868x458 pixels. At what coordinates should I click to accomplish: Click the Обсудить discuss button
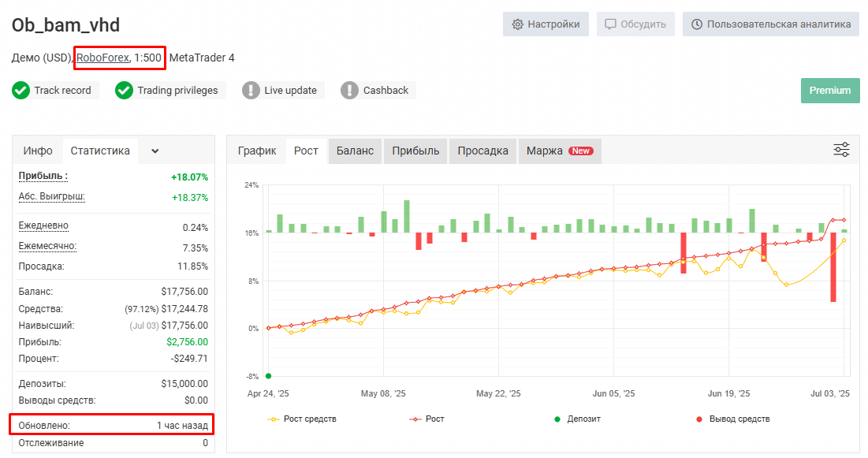coord(635,24)
